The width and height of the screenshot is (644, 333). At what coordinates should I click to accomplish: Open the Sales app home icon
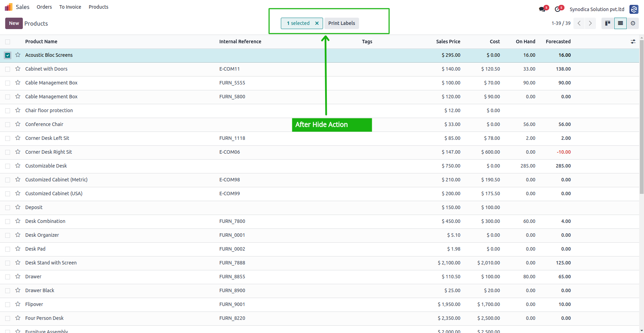pyautogui.click(x=8, y=7)
